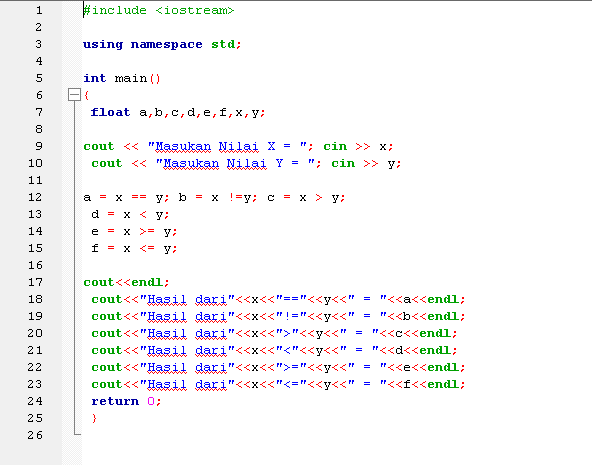Screen dimensions: 592x465
Task: Click line number 26 in the gutter
Action: pos(35,435)
